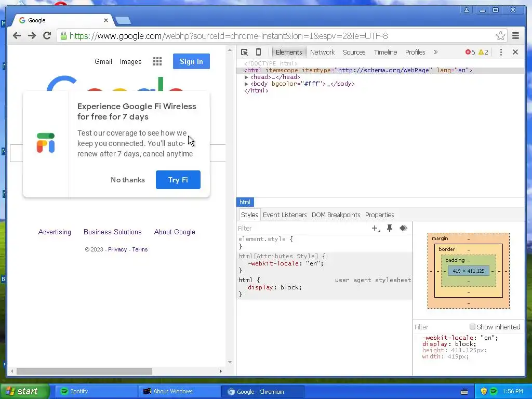Click the display: block style property

click(274, 287)
